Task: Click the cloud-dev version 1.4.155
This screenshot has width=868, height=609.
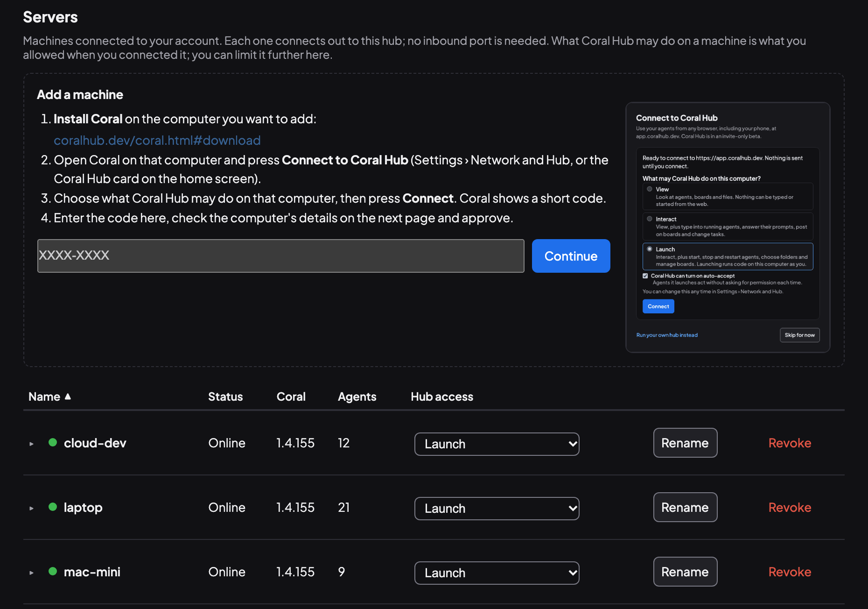Action: (295, 443)
